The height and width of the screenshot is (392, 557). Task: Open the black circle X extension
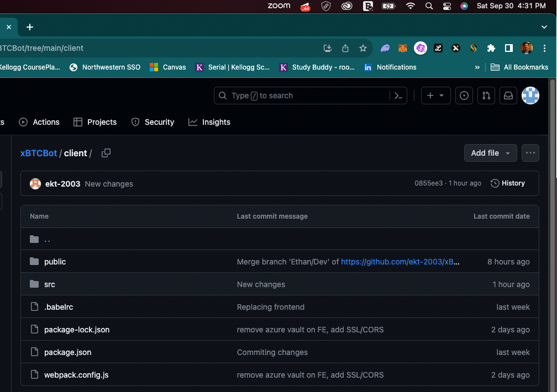pos(456,48)
